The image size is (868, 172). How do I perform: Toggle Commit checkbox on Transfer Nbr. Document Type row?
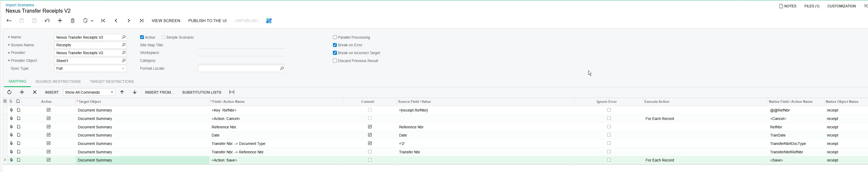[370, 143]
